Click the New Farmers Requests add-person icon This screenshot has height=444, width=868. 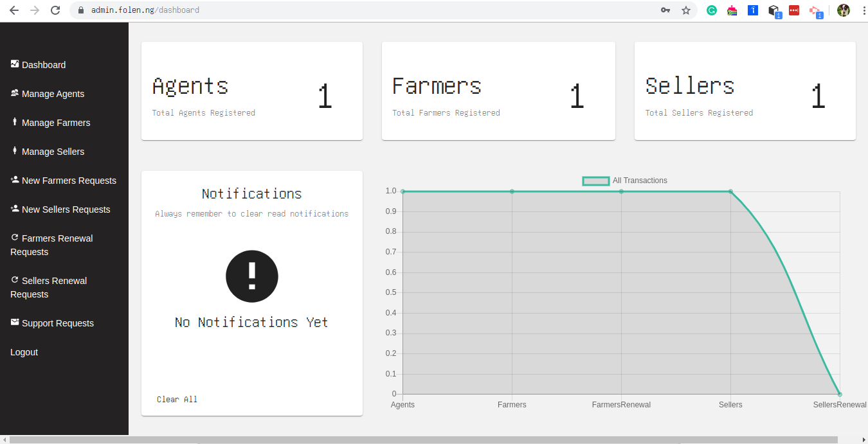pyautogui.click(x=15, y=180)
